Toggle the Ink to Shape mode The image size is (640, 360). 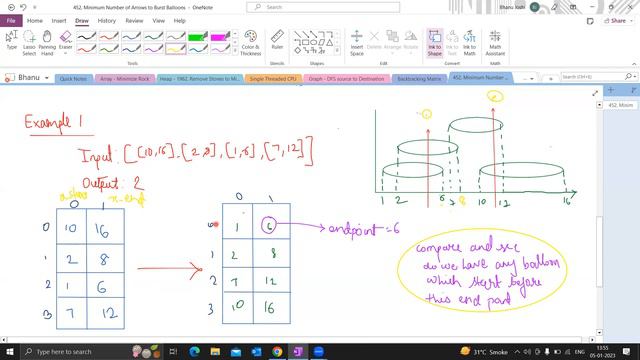tap(434, 42)
